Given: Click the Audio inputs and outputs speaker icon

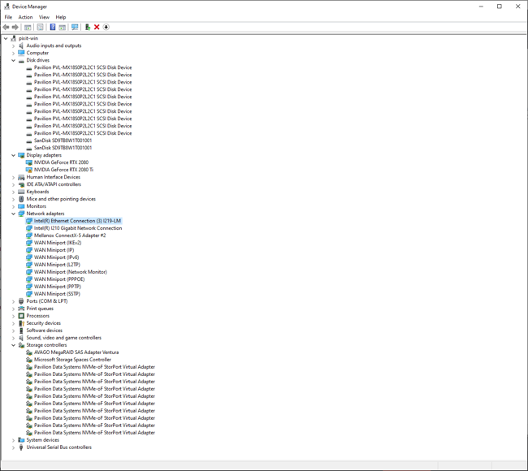Looking at the screenshot, I should (x=21, y=45).
